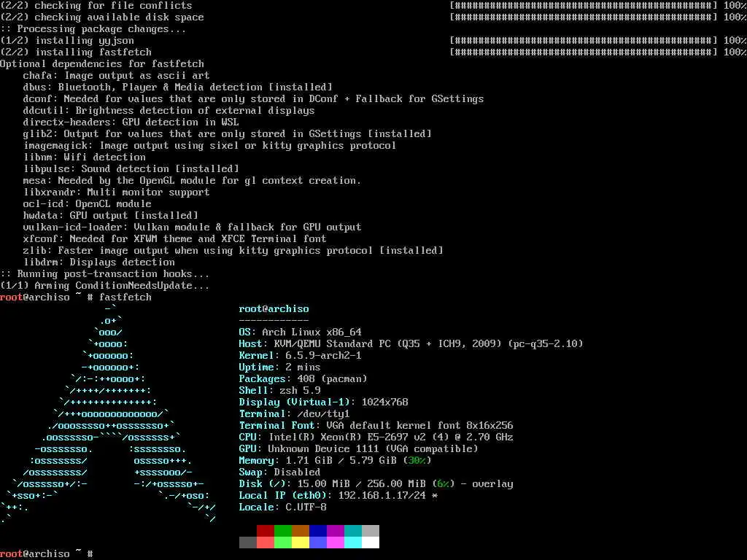Click the 'vulkan-icd-loader: Vulkan module' line

pyautogui.click(x=192, y=227)
